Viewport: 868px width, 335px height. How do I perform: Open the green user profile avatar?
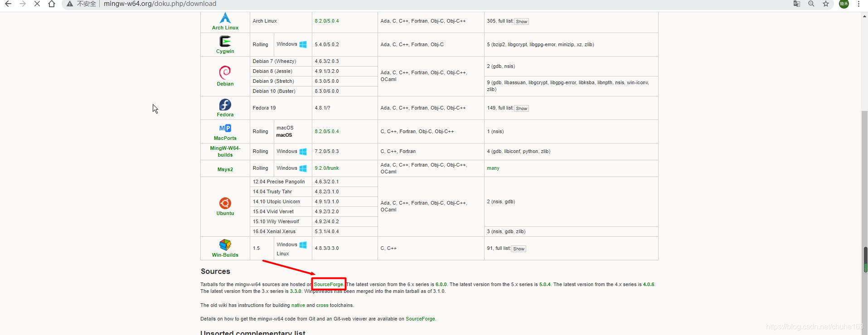844,4
